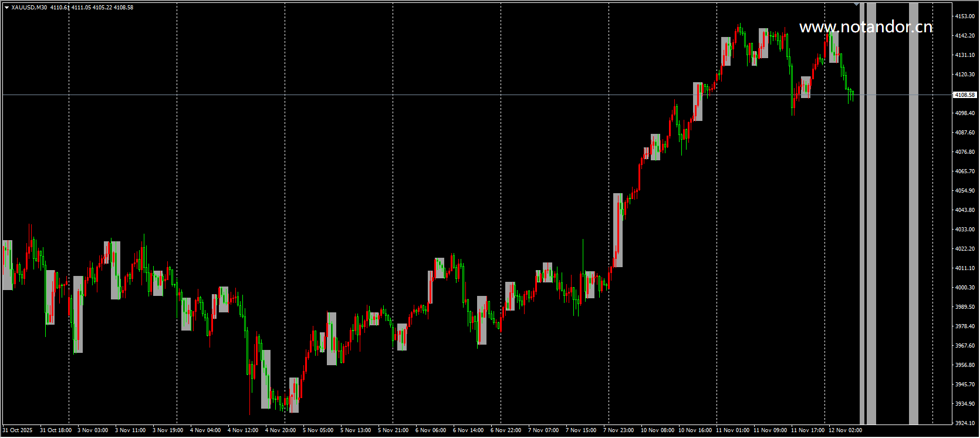Image resolution: width=980 pixels, height=438 pixels.
Task: Select the chart shift triangle marker on top edge
Action: (x=857, y=5)
